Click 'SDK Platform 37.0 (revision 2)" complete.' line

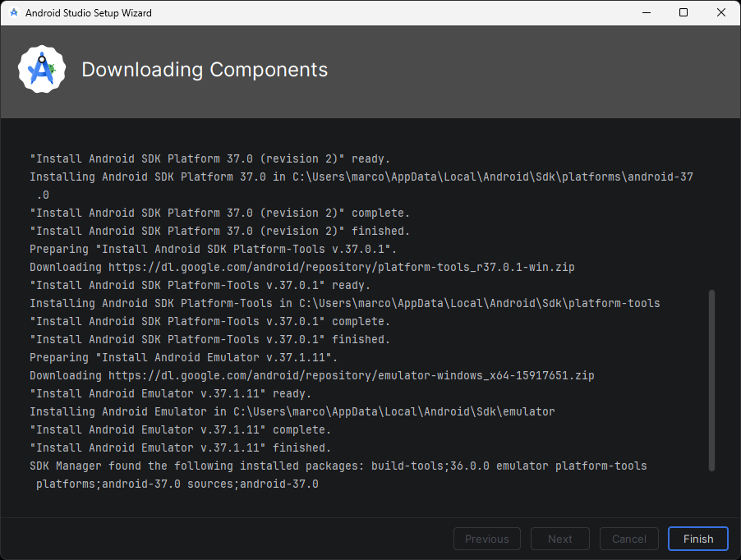point(219,213)
